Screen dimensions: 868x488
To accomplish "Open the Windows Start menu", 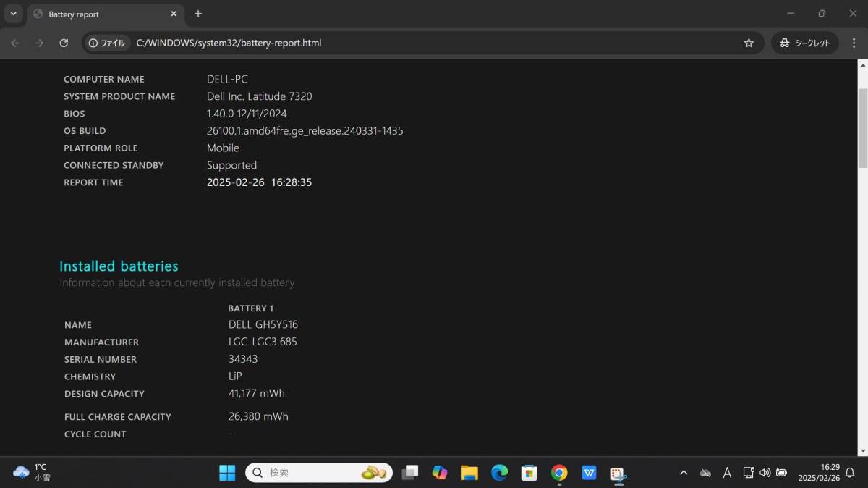I will [227, 473].
